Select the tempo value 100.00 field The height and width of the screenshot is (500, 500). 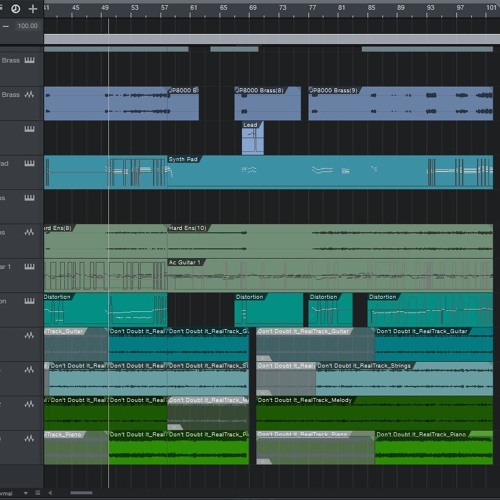click(28, 26)
